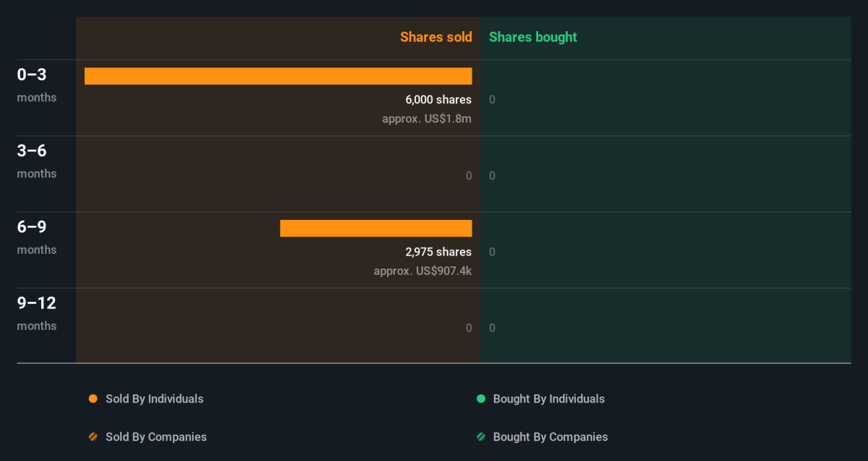Select the 0–3 months orange sold bar
This screenshot has width=868, height=461.
pyautogui.click(x=278, y=76)
